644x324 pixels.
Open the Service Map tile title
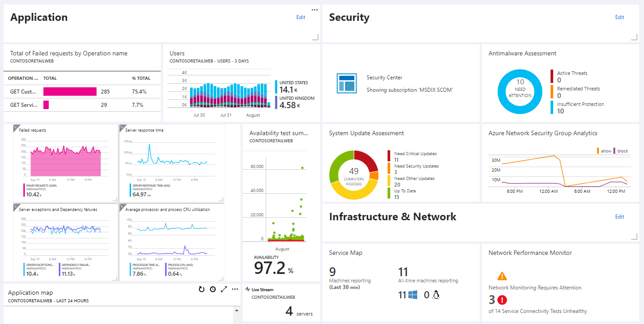click(345, 253)
